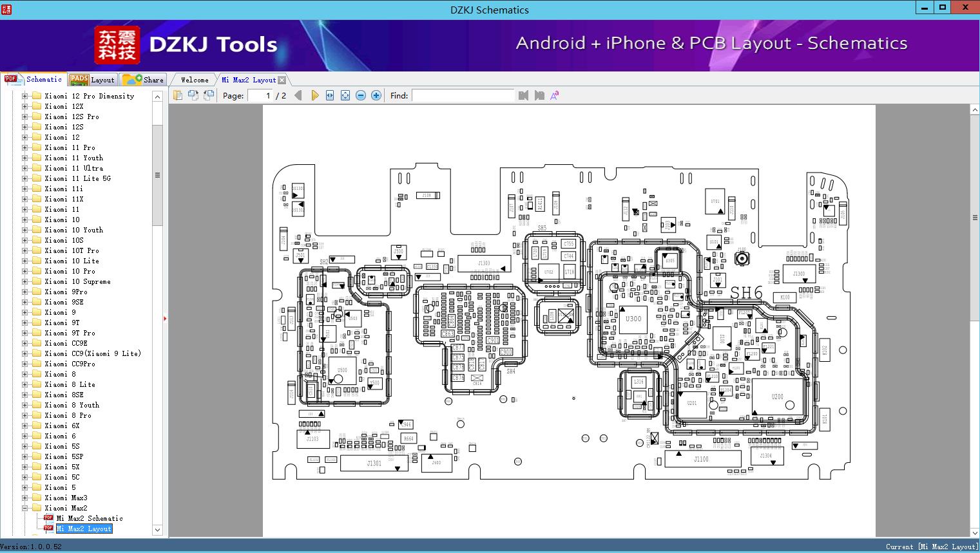This screenshot has height=553, width=980.
Task: Find previous match icon
Action: point(523,95)
